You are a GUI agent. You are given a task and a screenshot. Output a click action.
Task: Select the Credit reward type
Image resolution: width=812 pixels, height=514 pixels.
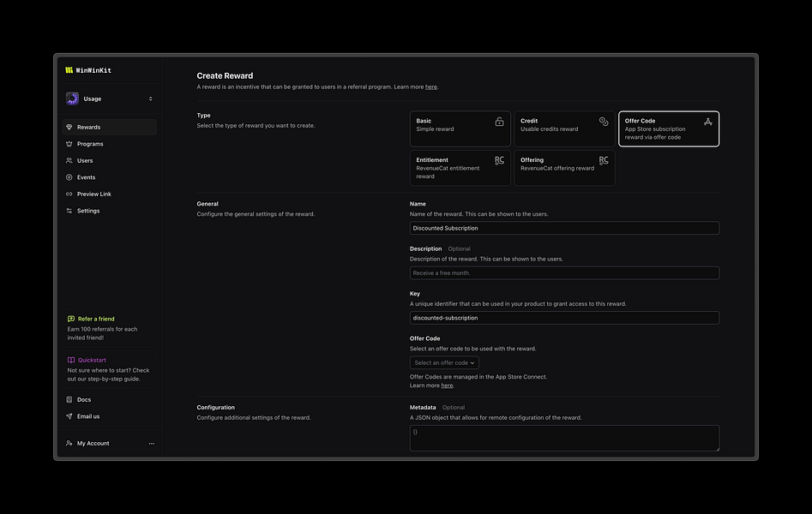point(564,128)
